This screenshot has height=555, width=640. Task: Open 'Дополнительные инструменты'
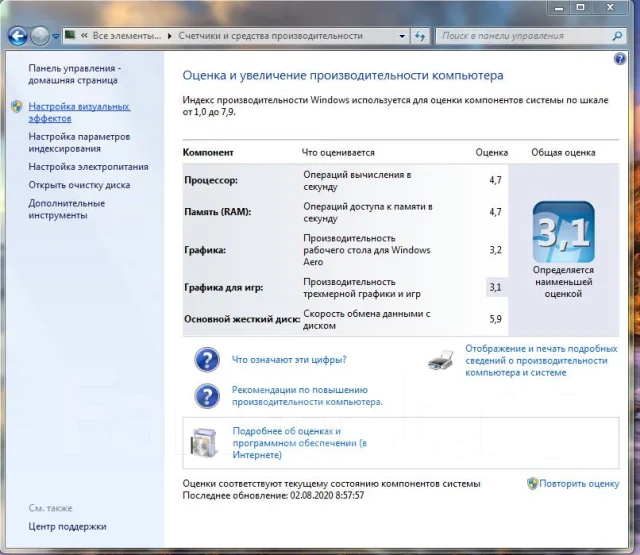(x=67, y=209)
